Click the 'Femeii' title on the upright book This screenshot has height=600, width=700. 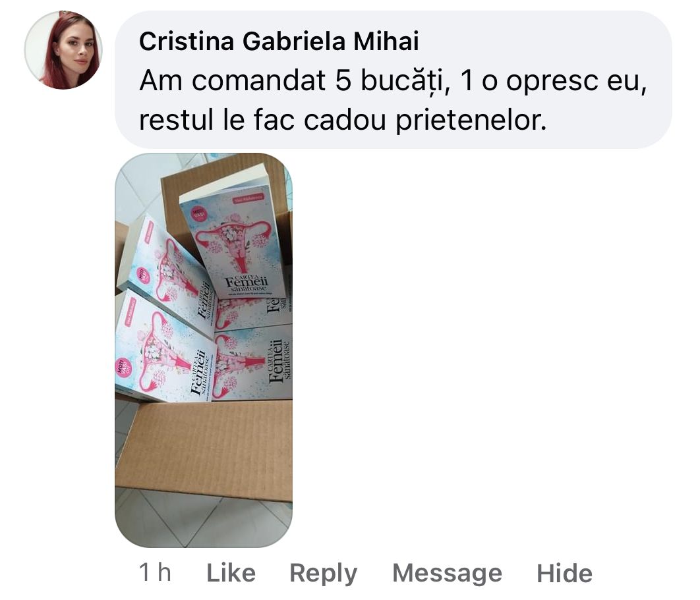coord(247,282)
